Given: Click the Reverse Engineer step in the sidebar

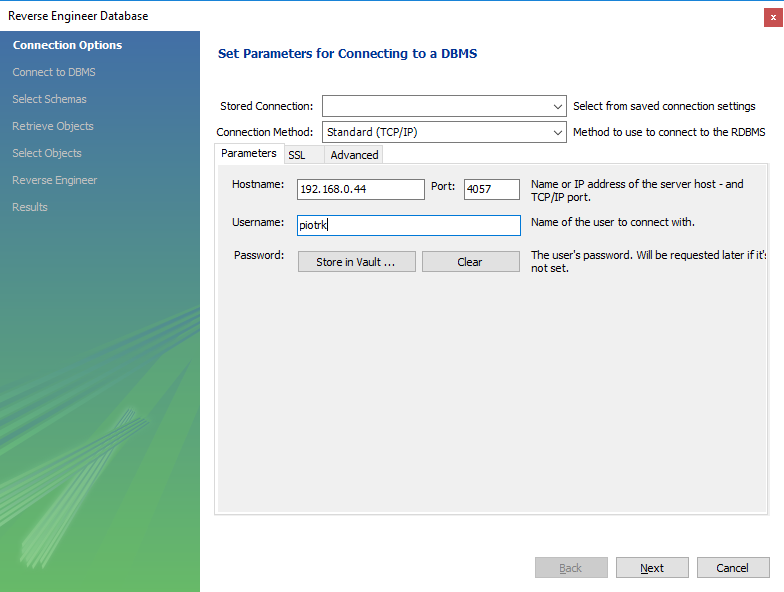Looking at the screenshot, I should click(55, 180).
